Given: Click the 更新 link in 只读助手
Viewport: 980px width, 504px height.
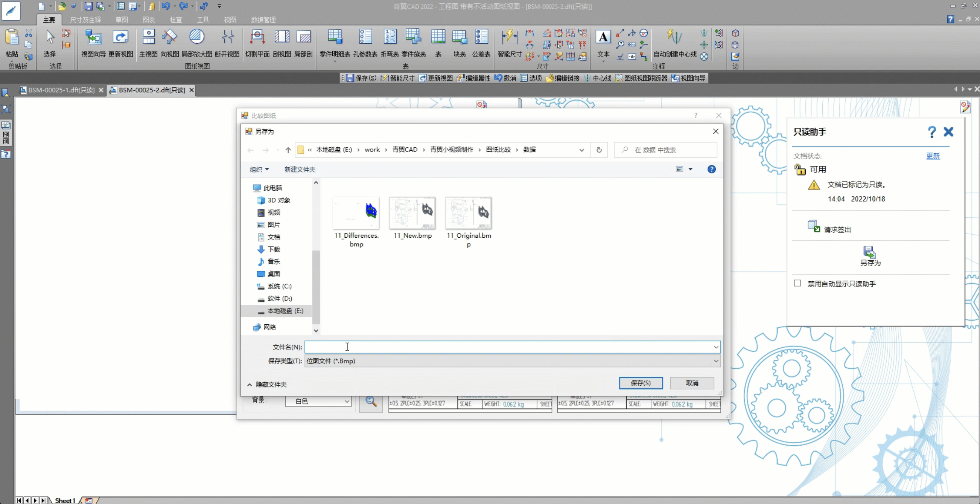Looking at the screenshot, I should [933, 156].
